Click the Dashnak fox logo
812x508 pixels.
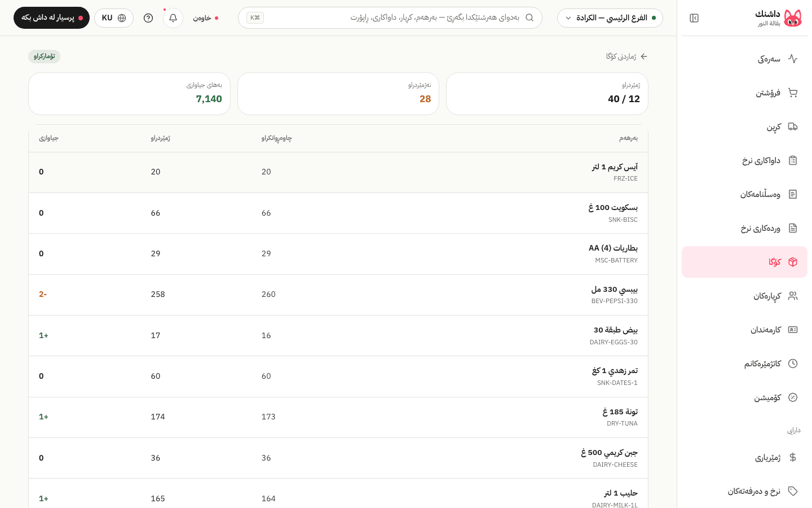[x=793, y=18]
